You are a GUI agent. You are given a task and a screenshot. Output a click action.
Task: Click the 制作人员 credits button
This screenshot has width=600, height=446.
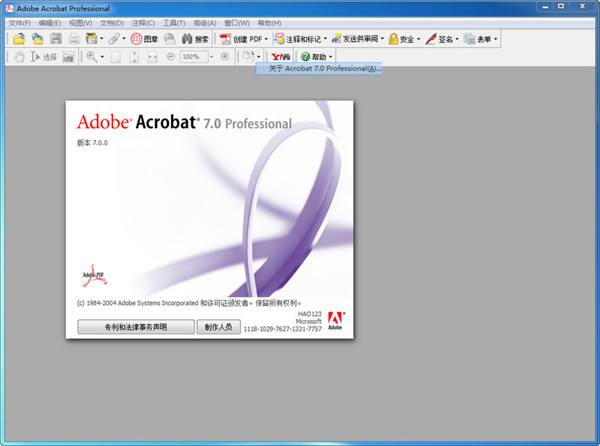[218, 327]
